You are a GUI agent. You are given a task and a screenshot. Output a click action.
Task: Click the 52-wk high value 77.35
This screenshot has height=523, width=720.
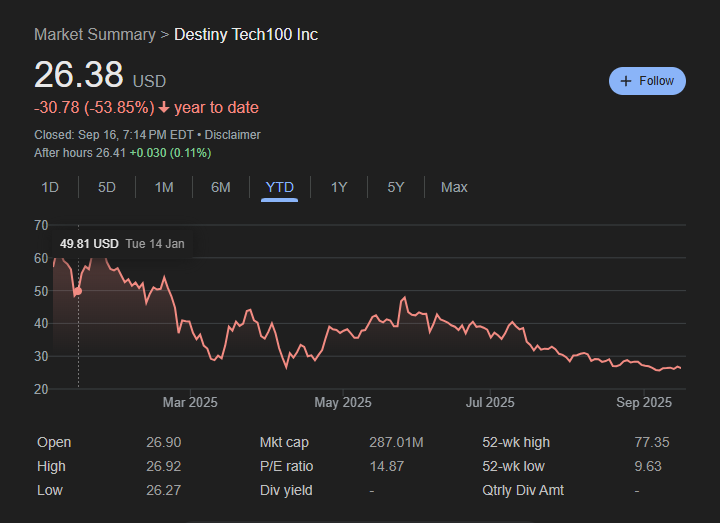point(652,442)
